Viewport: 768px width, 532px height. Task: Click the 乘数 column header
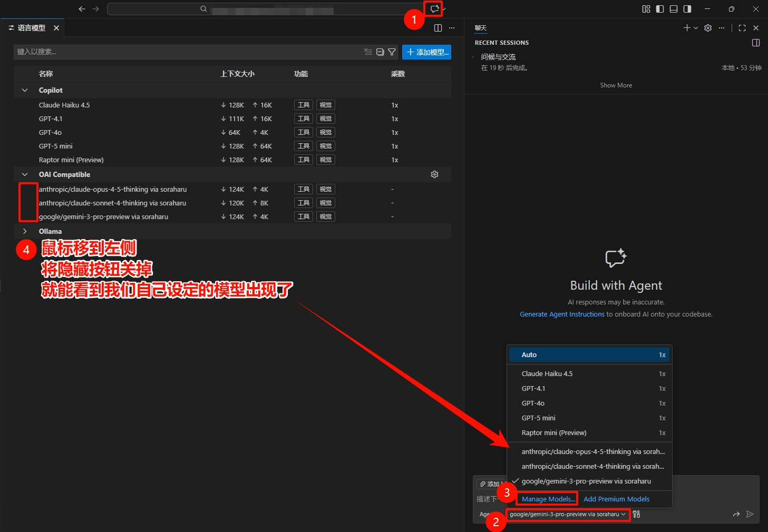coord(398,74)
